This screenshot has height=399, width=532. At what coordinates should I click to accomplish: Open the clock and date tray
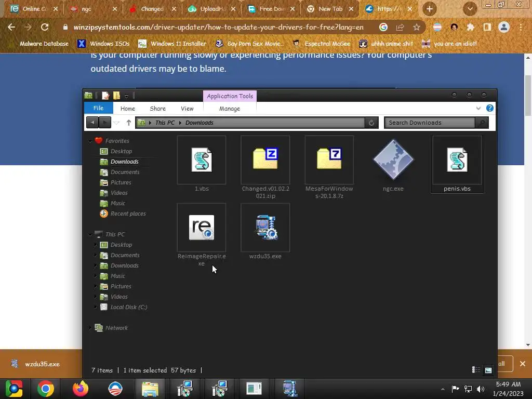(508, 389)
